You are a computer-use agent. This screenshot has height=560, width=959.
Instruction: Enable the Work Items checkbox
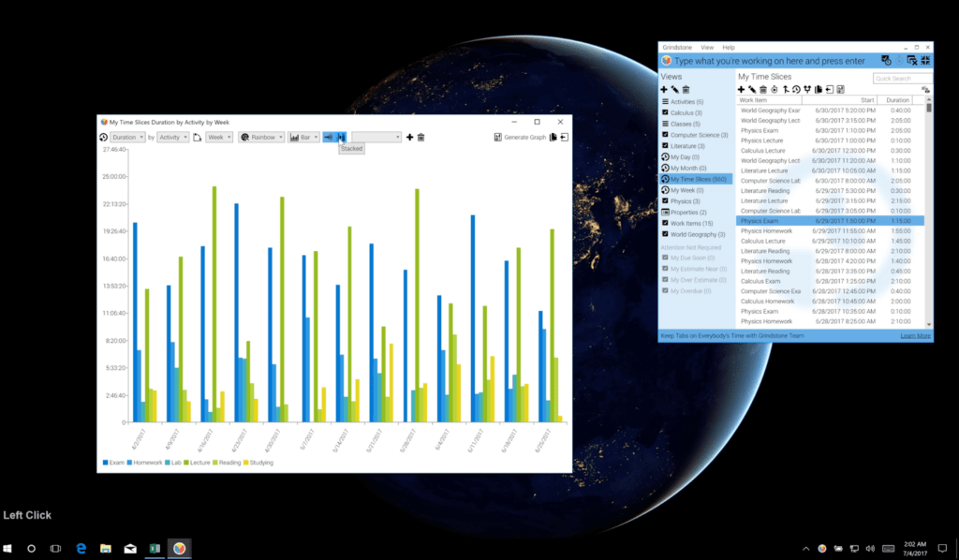pyautogui.click(x=665, y=223)
